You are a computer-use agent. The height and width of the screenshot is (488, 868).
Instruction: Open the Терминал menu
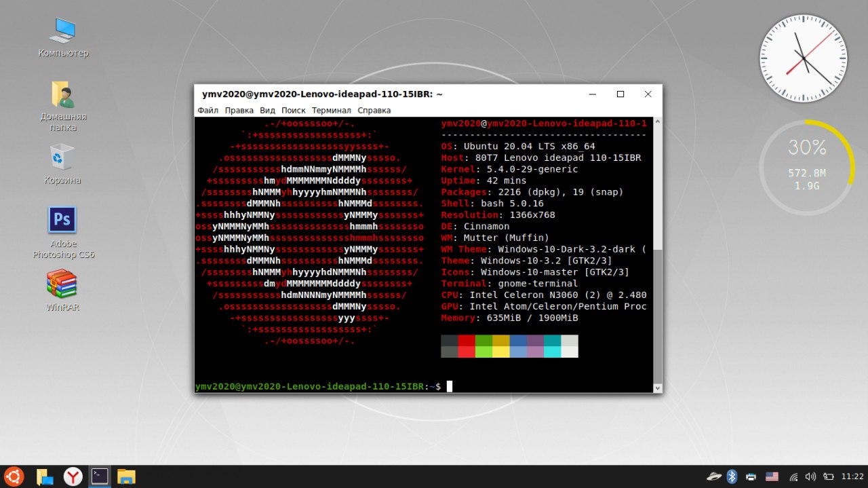332,110
